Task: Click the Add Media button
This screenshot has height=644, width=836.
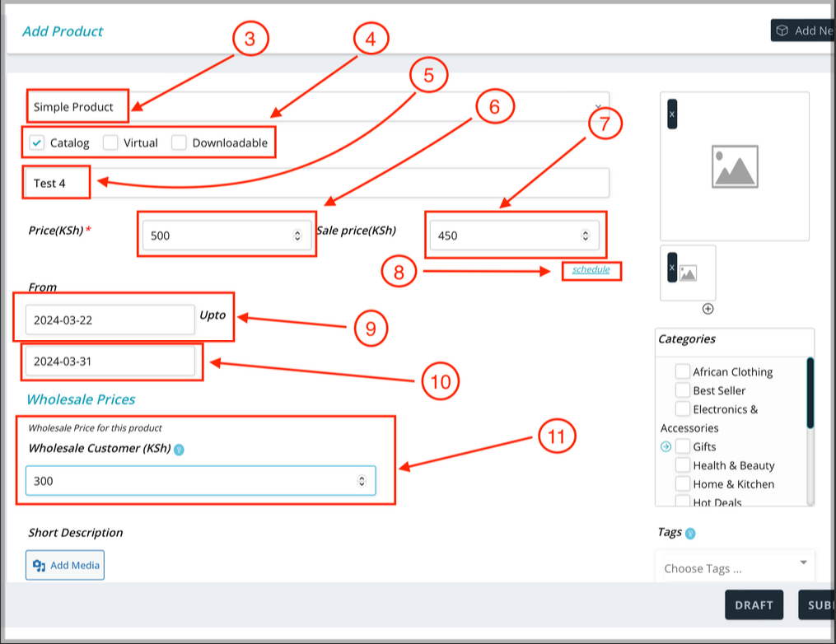Action: pyautogui.click(x=65, y=565)
